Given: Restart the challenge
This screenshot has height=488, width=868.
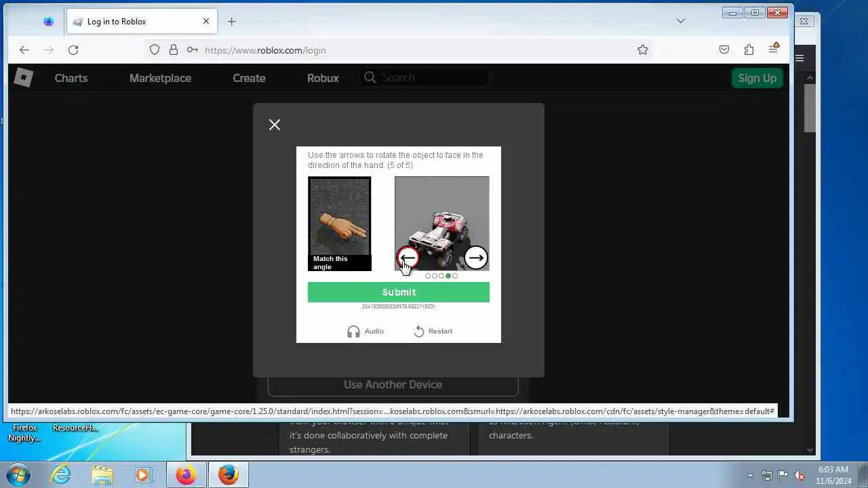Looking at the screenshot, I should 433,331.
